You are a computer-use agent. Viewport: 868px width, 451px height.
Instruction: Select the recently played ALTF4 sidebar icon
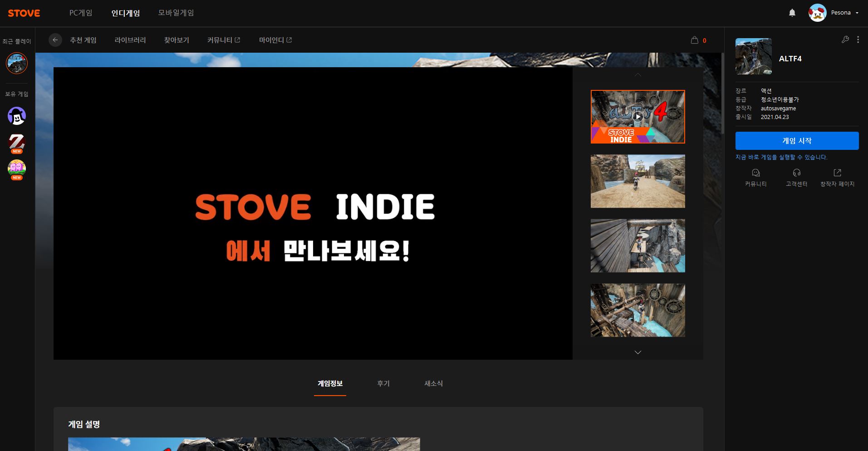pos(17,63)
